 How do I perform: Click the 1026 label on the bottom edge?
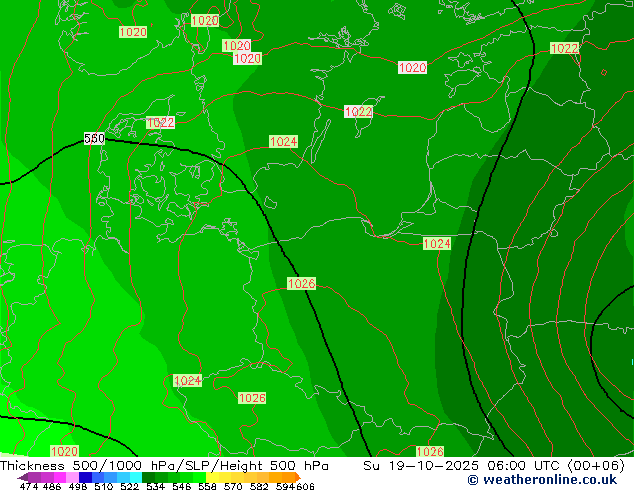430,452
